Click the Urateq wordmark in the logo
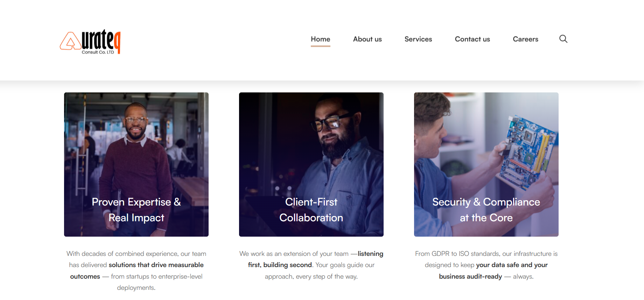The image size is (644, 300). tap(101, 40)
